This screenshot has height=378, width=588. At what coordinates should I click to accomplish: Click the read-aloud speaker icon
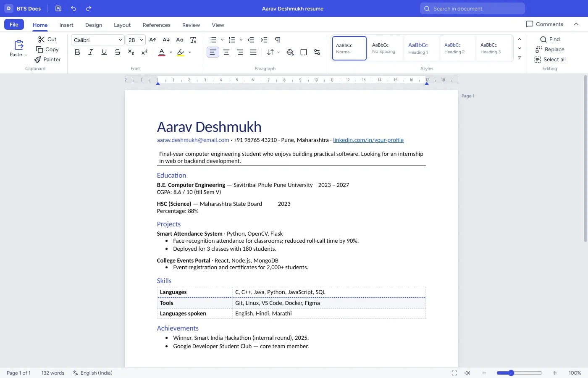467,373
